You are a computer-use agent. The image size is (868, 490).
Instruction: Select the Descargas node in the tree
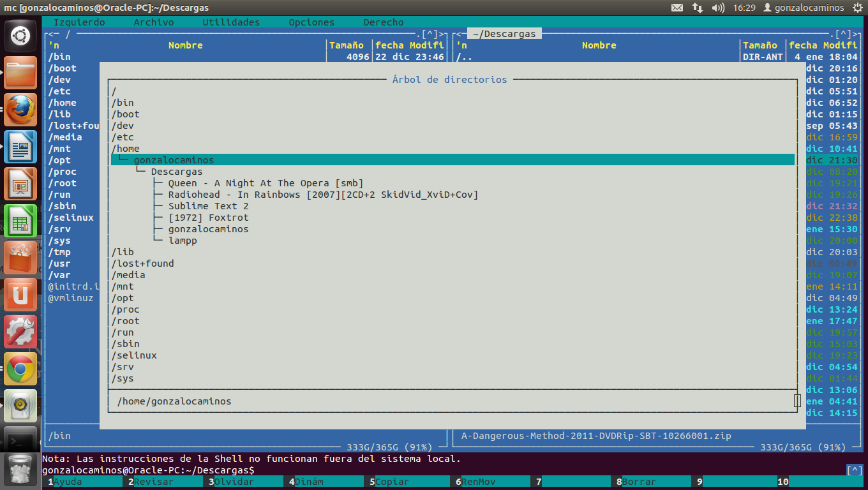point(177,172)
